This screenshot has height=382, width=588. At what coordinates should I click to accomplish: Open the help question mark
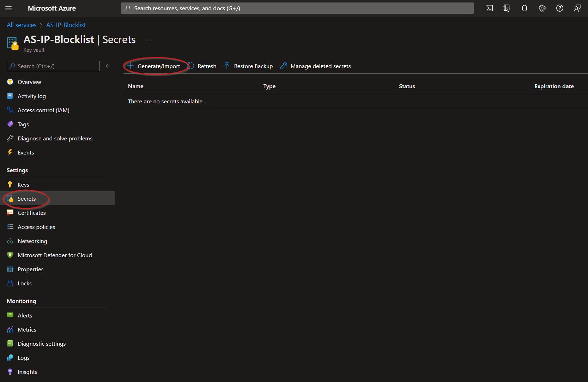(x=560, y=8)
